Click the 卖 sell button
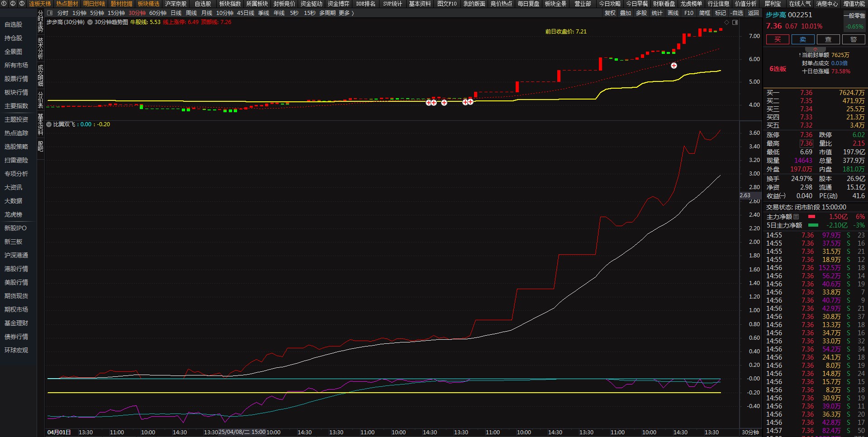868x437 pixels. coord(803,39)
